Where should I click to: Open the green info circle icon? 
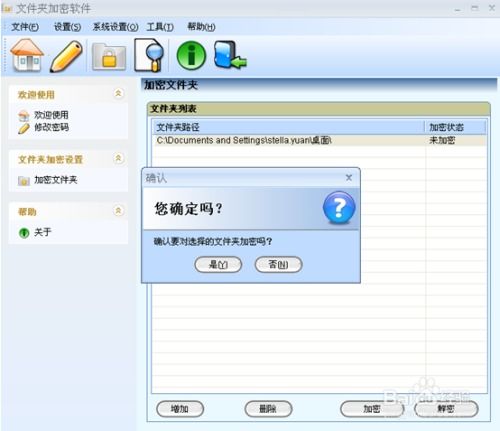[191, 56]
